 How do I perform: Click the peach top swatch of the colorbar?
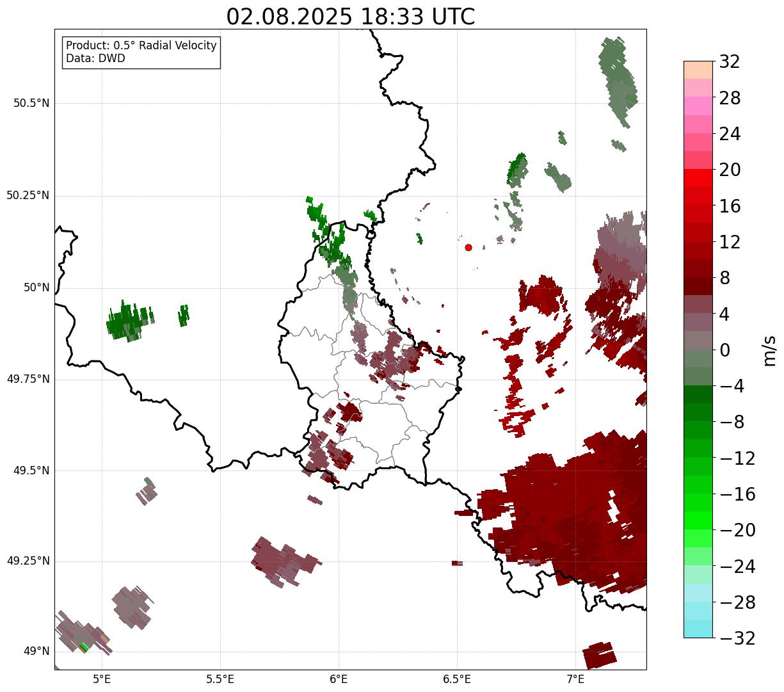tap(698, 70)
